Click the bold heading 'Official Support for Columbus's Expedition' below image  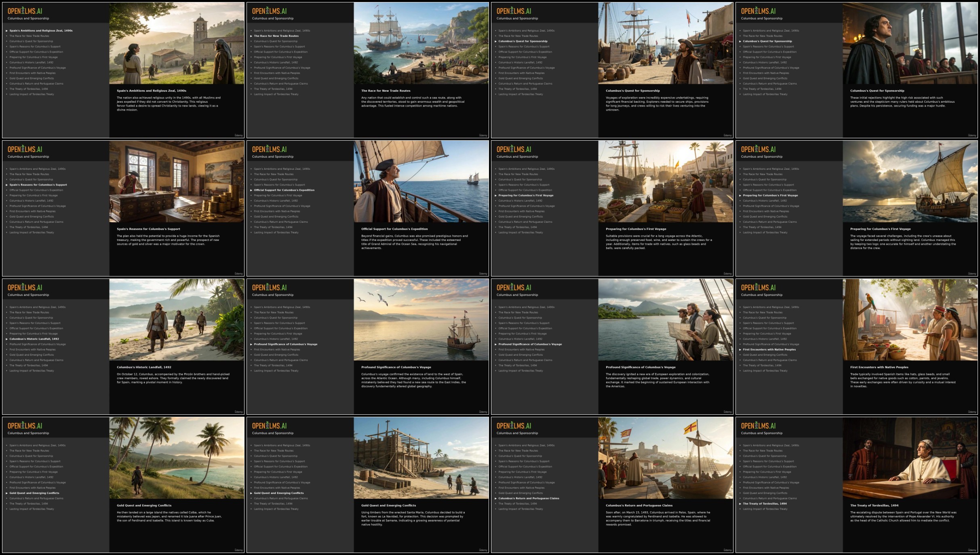pos(394,229)
